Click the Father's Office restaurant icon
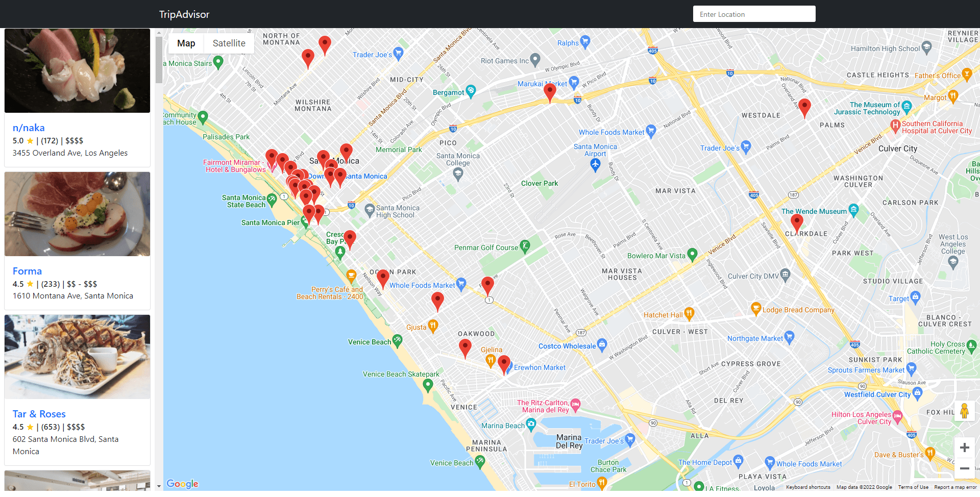Screen dimensions: 980x497 (x=967, y=74)
